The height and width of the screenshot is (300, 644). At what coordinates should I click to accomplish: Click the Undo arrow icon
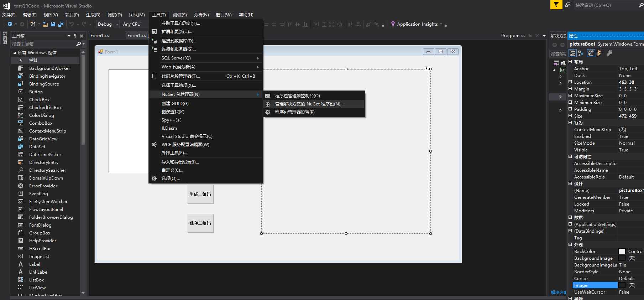point(72,24)
